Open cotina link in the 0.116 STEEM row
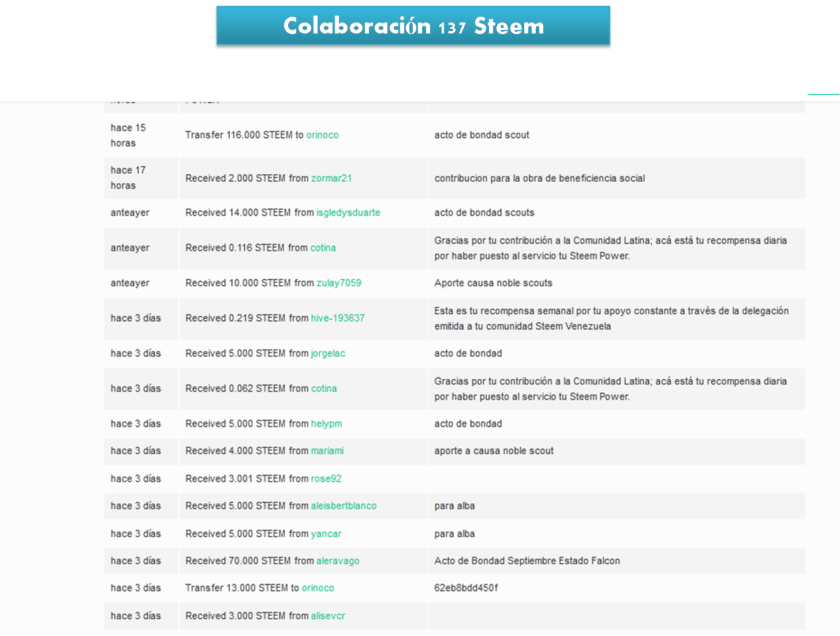 [323, 248]
